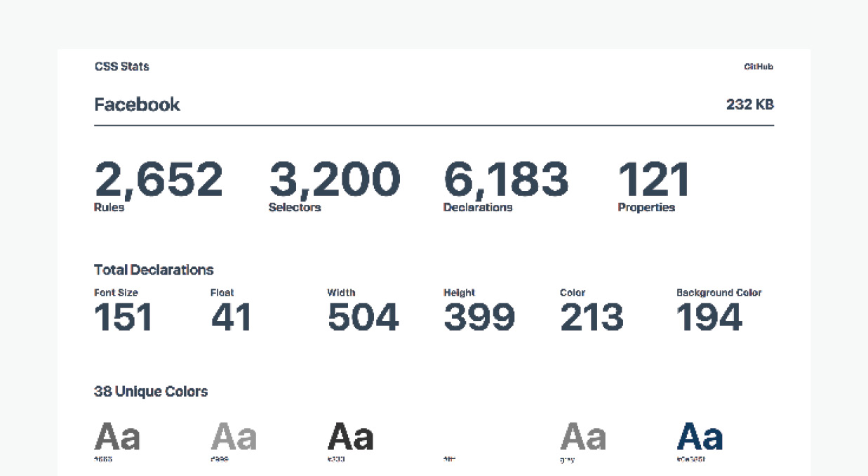Click the 232 KB file size
Viewport: 868px width, 476px height.
point(750,105)
